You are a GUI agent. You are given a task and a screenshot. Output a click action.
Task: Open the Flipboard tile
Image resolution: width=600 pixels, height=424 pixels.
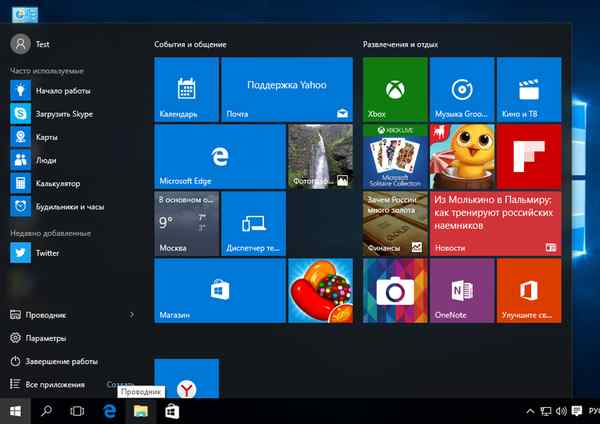(x=529, y=157)
